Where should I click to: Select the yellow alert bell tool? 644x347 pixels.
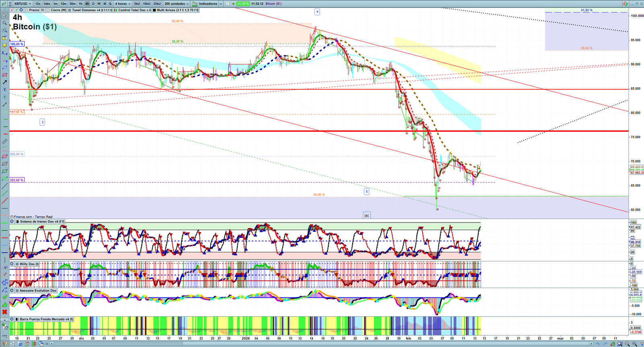5,45
